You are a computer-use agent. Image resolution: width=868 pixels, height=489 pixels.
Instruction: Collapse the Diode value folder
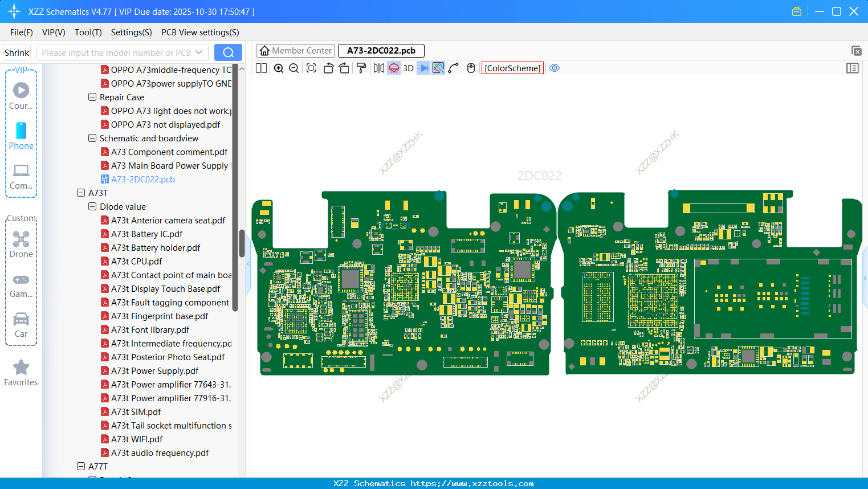pos(92,207)
